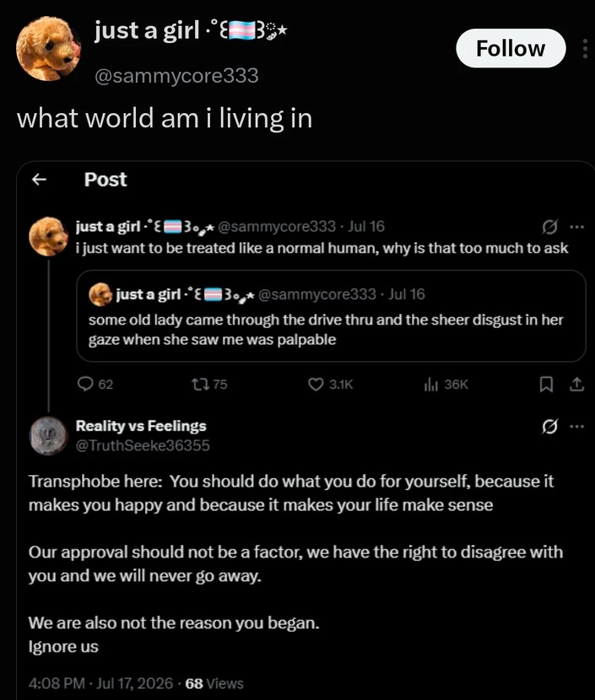Screen dimensions: 595x700
Task: Open @TruthSeeke36355 profile handle
Action: click(143, 445)
